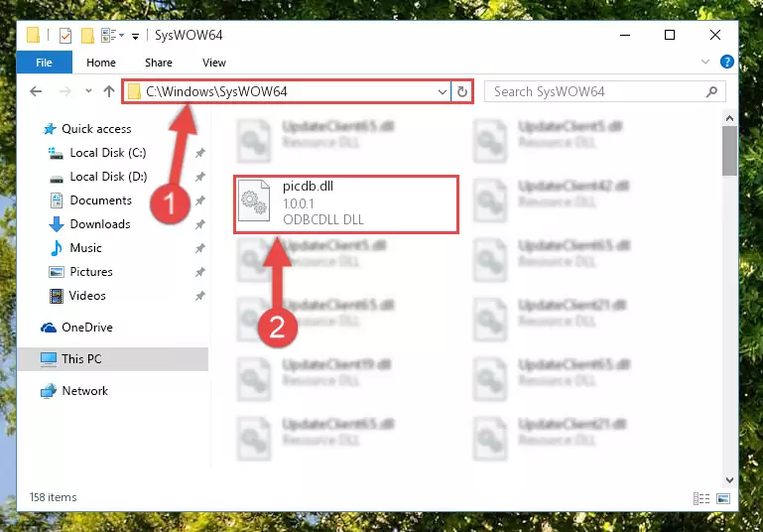Screen dimensions: 763x532
Task: Switch to the View ribbon tab
Action: point(214,63)
